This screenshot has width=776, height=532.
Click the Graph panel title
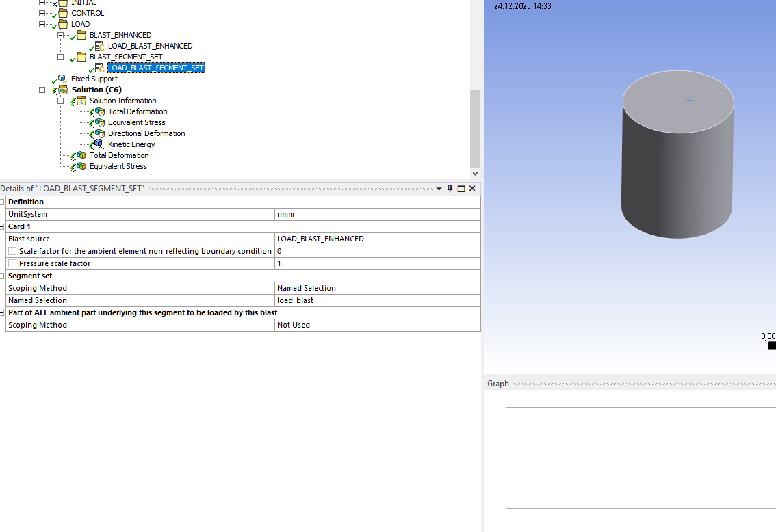(498, 384)
